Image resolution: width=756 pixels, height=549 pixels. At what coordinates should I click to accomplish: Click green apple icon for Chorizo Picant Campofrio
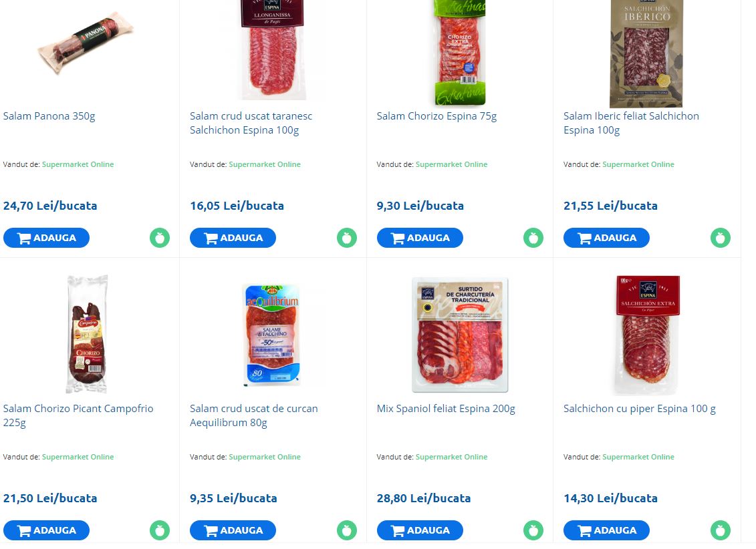click(x=160, y=530)
